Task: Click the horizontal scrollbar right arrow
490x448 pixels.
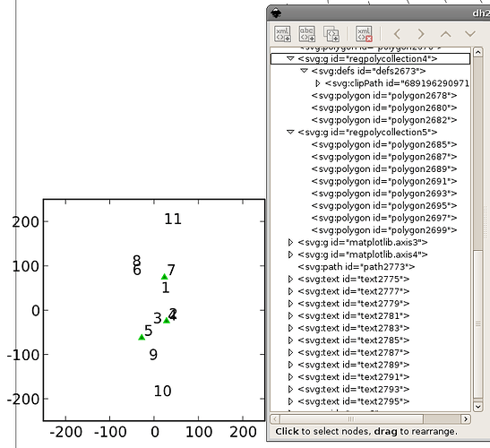Action: pos(466,418)
